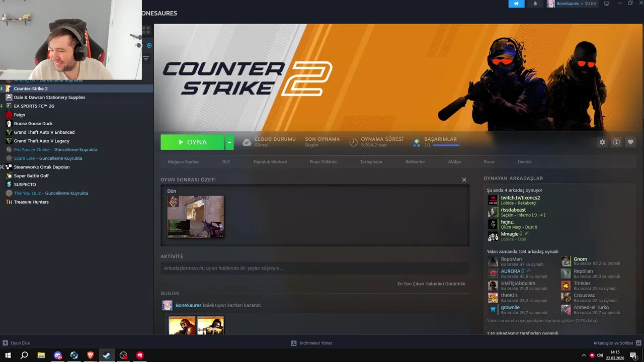Open BoneSaures profile link in activity
644x362 pixels.
coord(189,305)
